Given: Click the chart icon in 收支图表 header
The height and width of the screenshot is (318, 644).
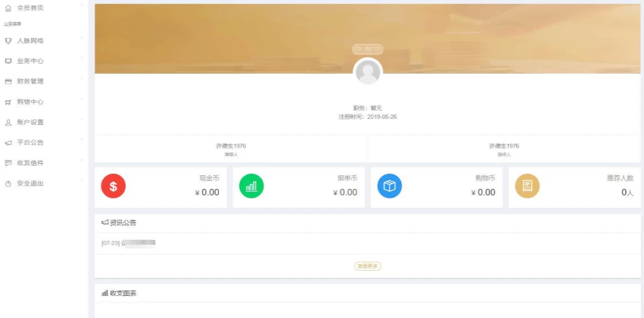Looking at the screenshot, I should [105, 294].
